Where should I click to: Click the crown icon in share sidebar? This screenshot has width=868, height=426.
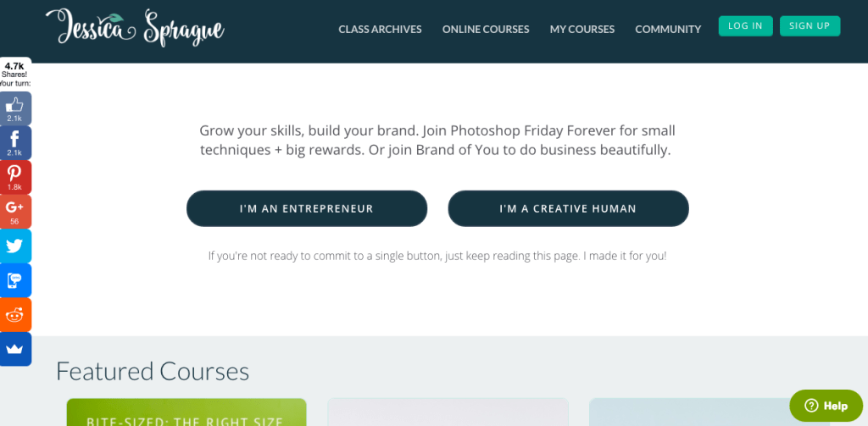pos(15,349)
